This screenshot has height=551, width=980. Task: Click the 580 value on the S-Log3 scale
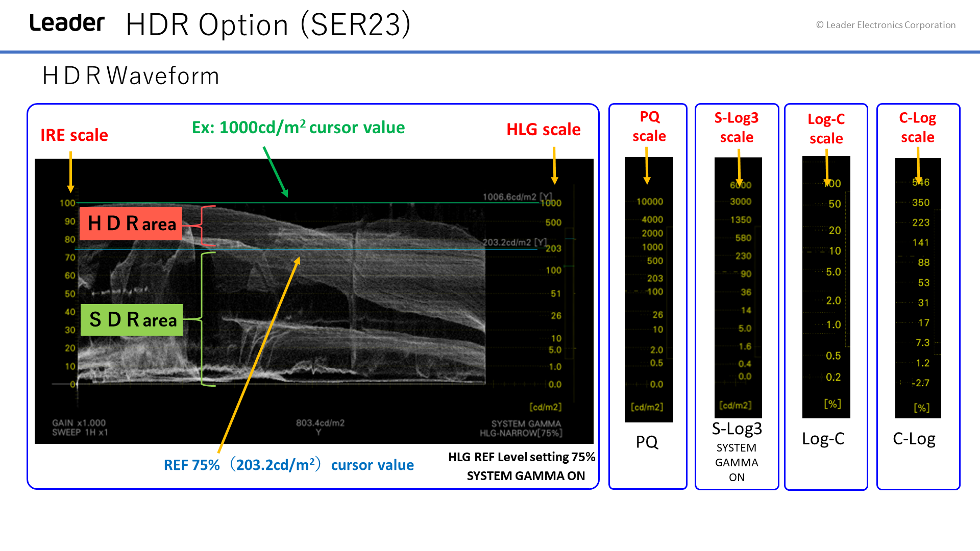743,238
